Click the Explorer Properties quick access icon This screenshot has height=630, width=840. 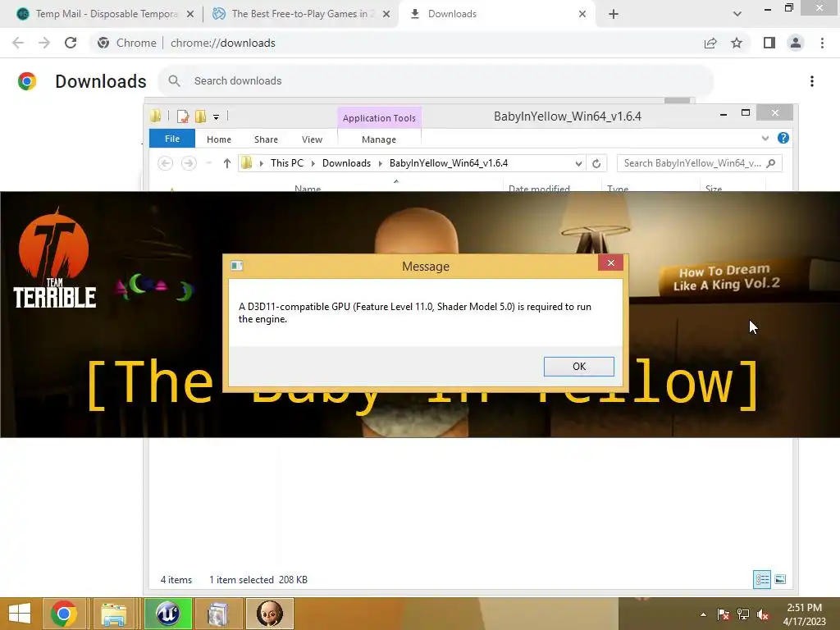183,116
